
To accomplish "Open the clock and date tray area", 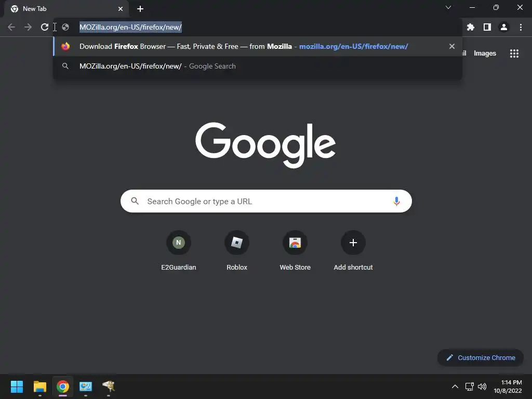I will click(x=508, y=387).
